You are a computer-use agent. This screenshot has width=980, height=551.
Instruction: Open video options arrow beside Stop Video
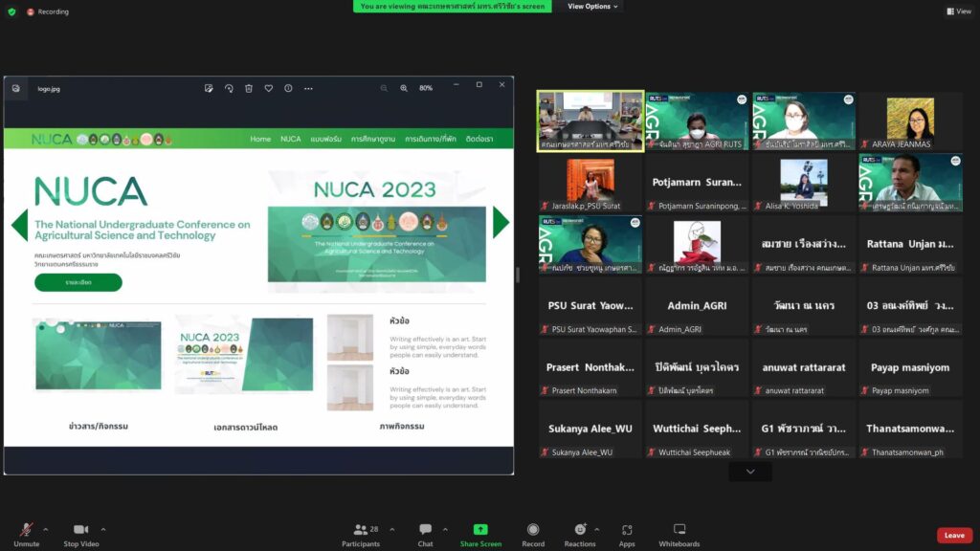point(103,529)
